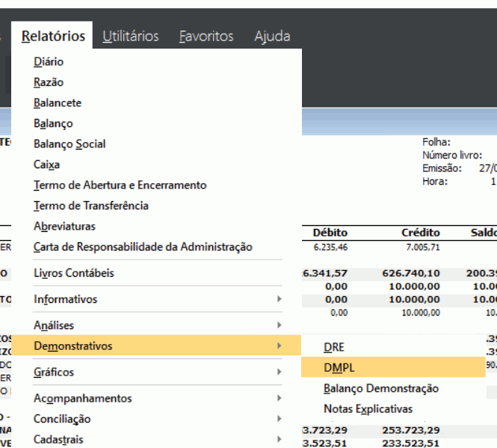Open Balanço Social report
The image size is (497, 448).
[70, 144]
